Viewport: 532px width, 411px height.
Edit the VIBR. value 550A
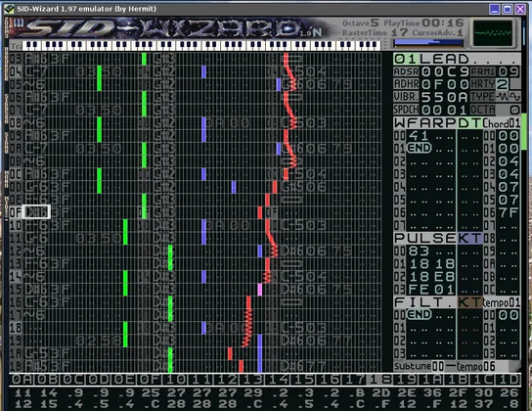click(445, 97)
